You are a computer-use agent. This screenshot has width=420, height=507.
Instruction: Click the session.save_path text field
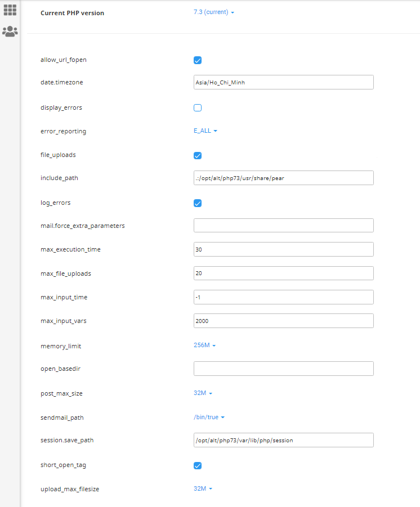coord(283,440)
